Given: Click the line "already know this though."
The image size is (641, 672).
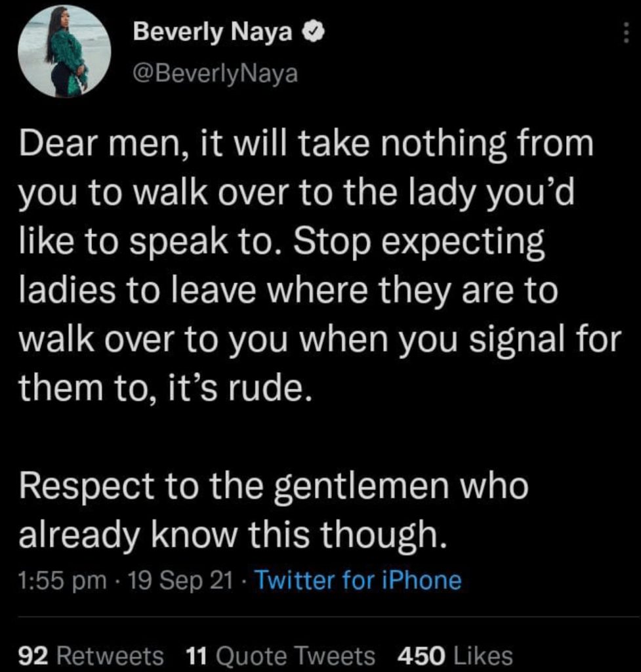Looking at the screenshot, I should point(234,536).
